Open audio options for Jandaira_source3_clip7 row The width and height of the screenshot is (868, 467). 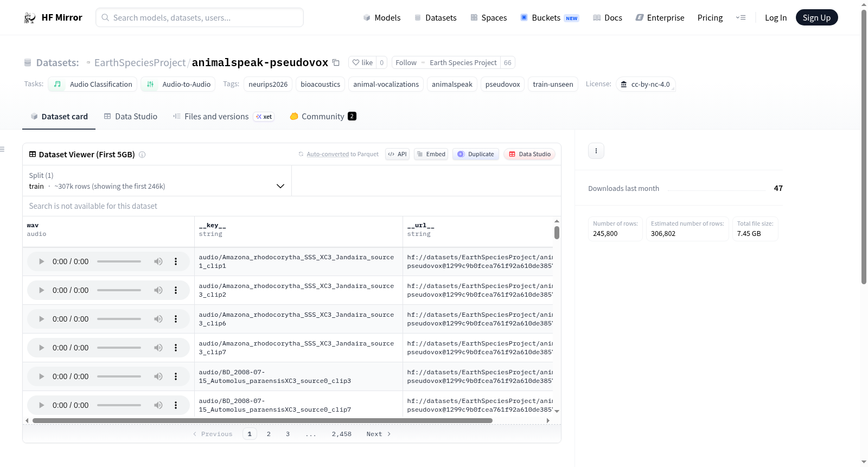point(176,348)
